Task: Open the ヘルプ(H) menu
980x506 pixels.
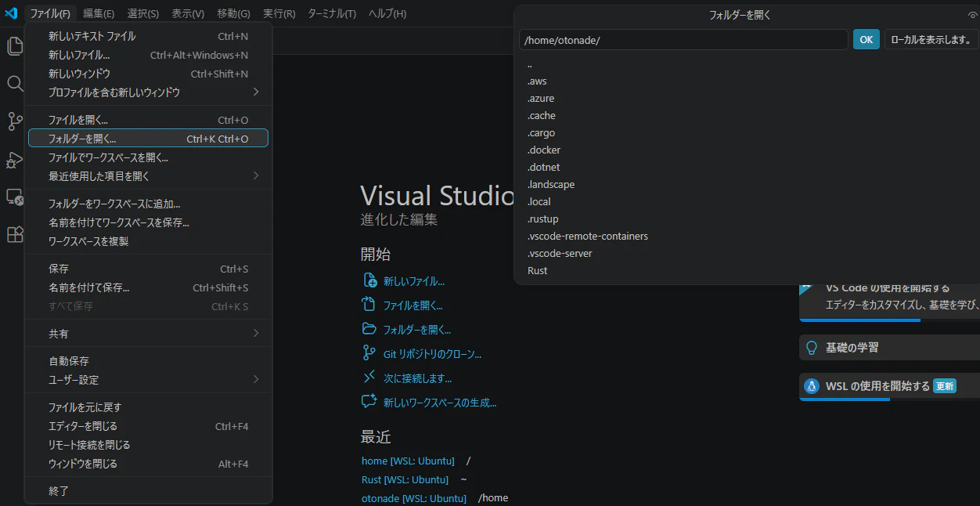Action: tap(387, 13)
